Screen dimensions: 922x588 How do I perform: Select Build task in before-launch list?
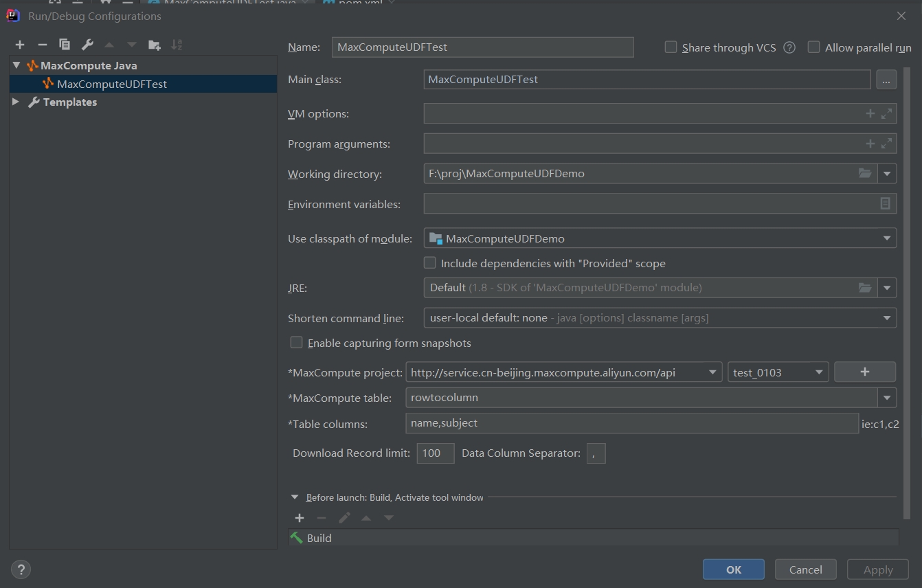[x=593, y=538]
